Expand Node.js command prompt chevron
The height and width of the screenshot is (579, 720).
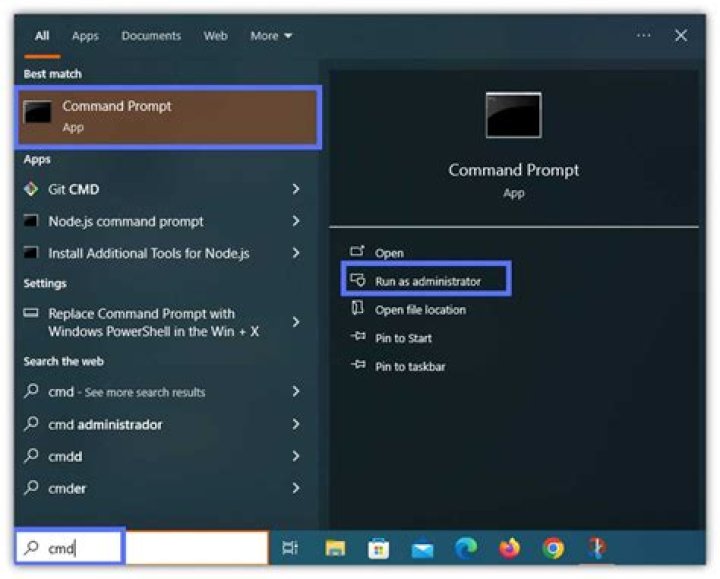pyautogui.click(x=296, y=221)
